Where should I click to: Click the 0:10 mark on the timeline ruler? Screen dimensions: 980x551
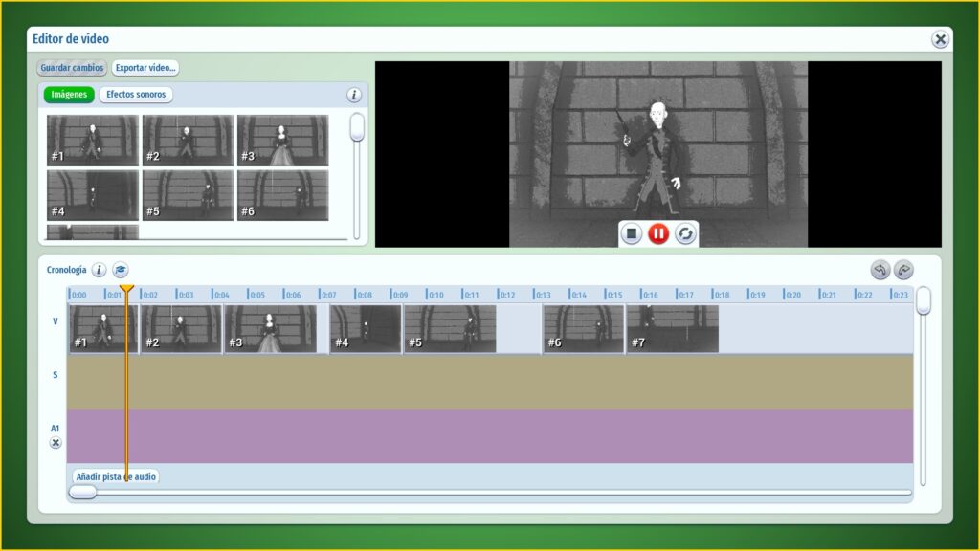tap(435, 295)
